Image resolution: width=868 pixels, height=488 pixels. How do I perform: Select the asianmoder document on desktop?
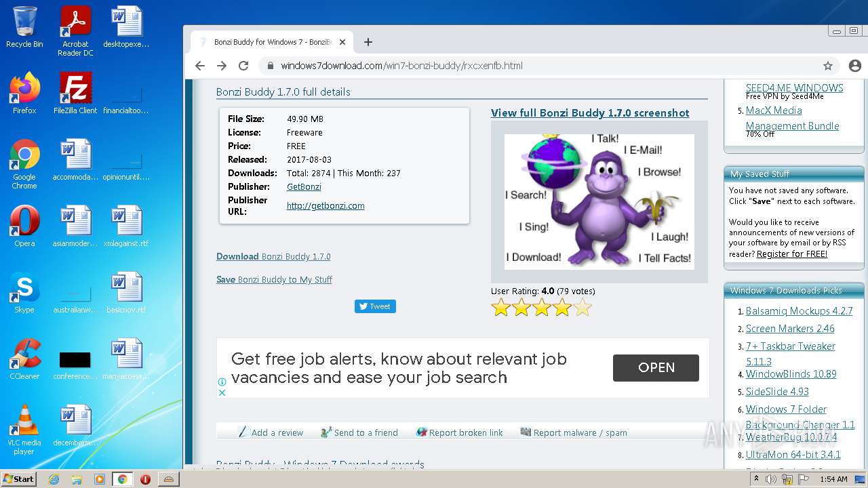click(x=75, y=226)
